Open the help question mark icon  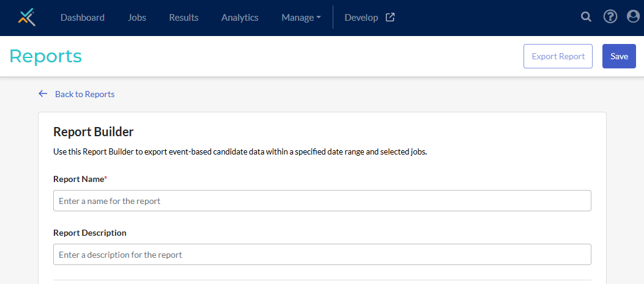(610, 17)
